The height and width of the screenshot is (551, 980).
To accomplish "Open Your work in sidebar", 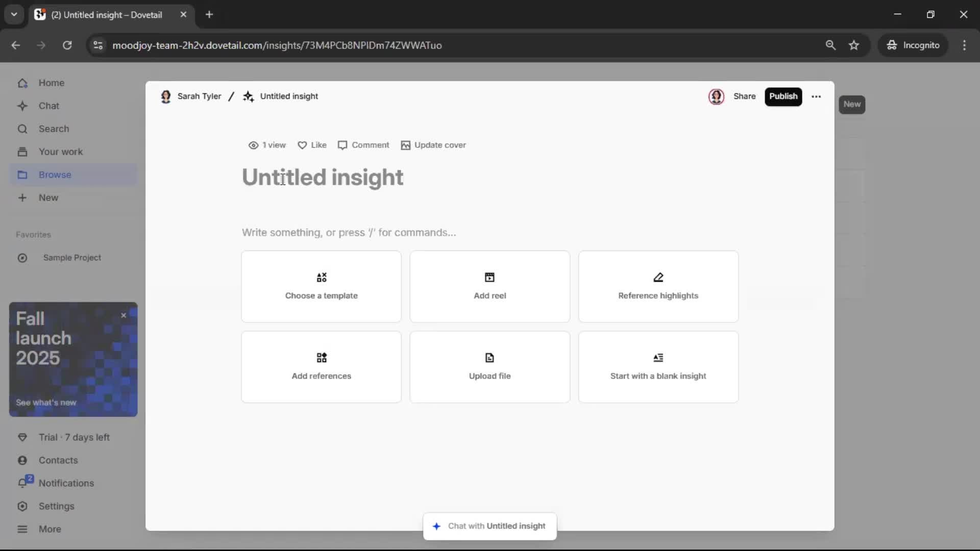I will coord(60,152).
